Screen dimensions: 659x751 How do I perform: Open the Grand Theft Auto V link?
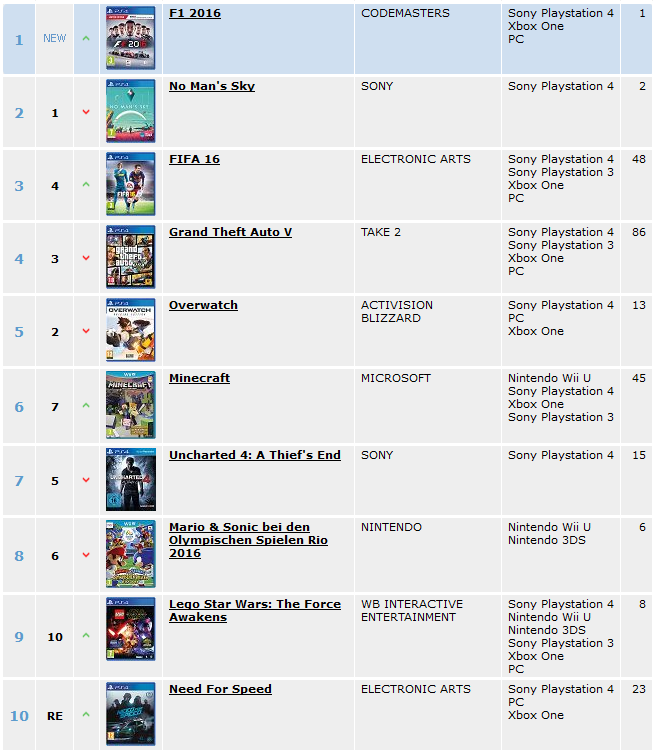click(x=230, y=232)
